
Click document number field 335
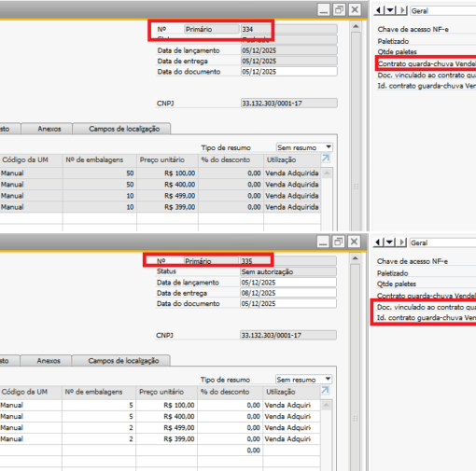(x=288, y=261)
